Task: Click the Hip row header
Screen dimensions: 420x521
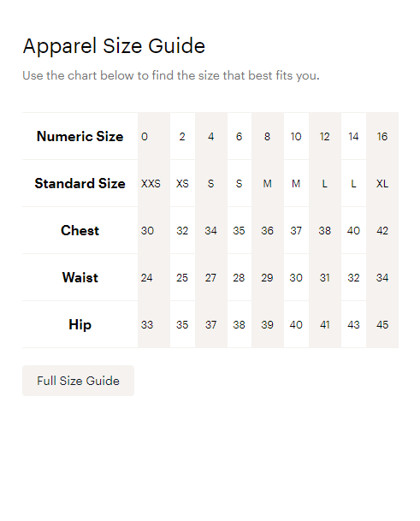Action: pos(80,324)
